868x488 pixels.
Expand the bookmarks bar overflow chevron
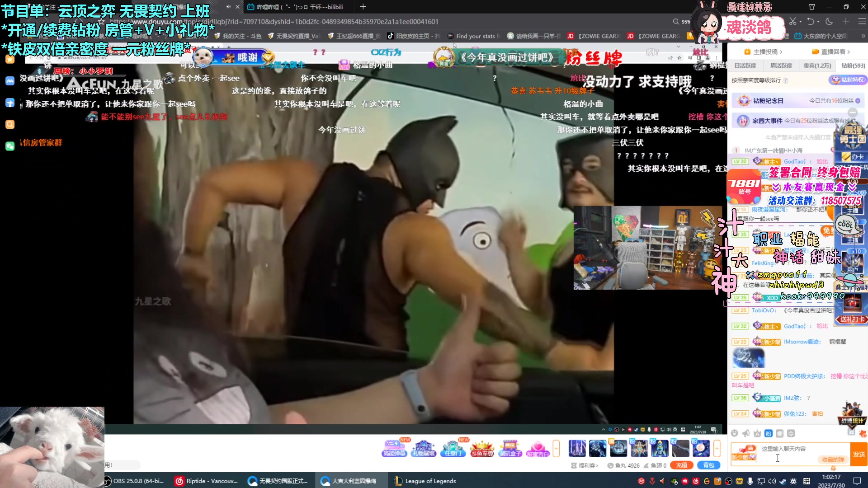[863, 36]
